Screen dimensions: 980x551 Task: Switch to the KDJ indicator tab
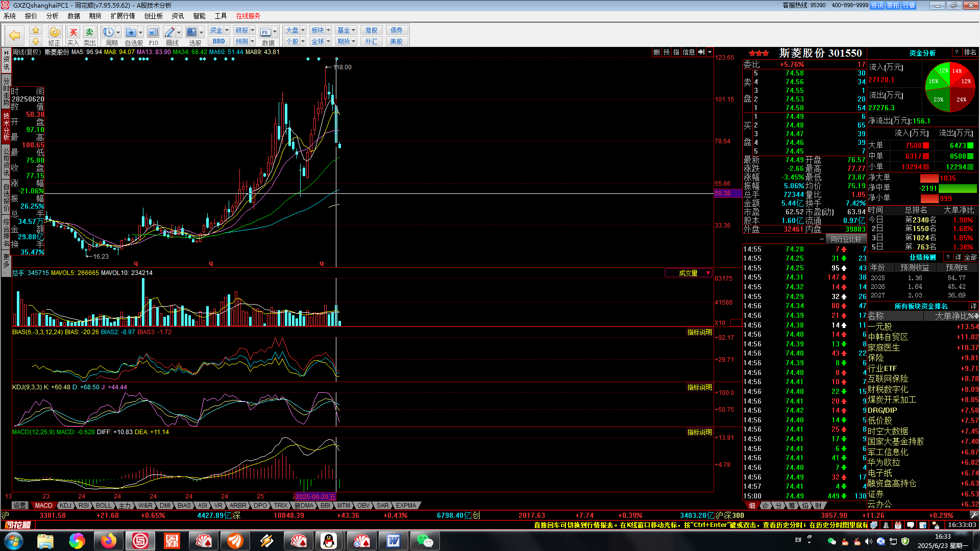click(x=65, y=506)
